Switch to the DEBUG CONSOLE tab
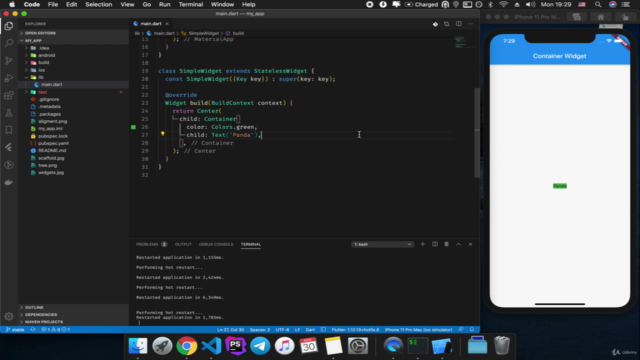Screen dimensions: 640x360 tap(216, 244)
